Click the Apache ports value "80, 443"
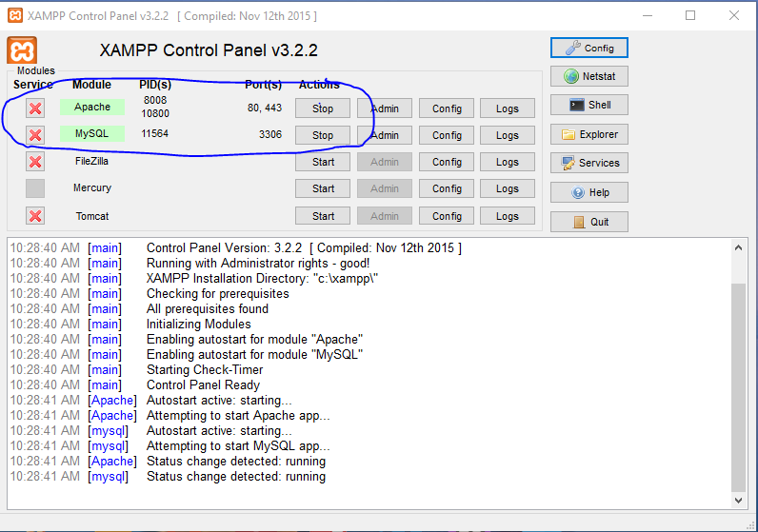 (265, 108)
